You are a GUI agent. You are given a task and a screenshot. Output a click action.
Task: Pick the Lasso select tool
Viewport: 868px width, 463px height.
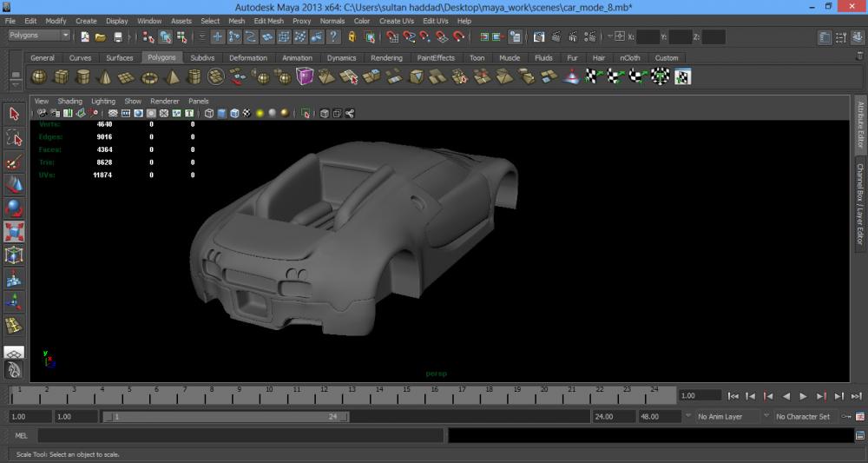click(x=14, y=138)
